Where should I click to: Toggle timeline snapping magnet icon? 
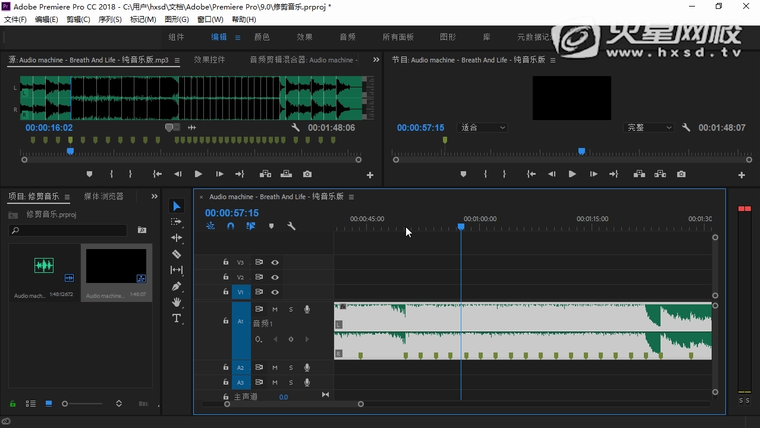click(230, 226)
